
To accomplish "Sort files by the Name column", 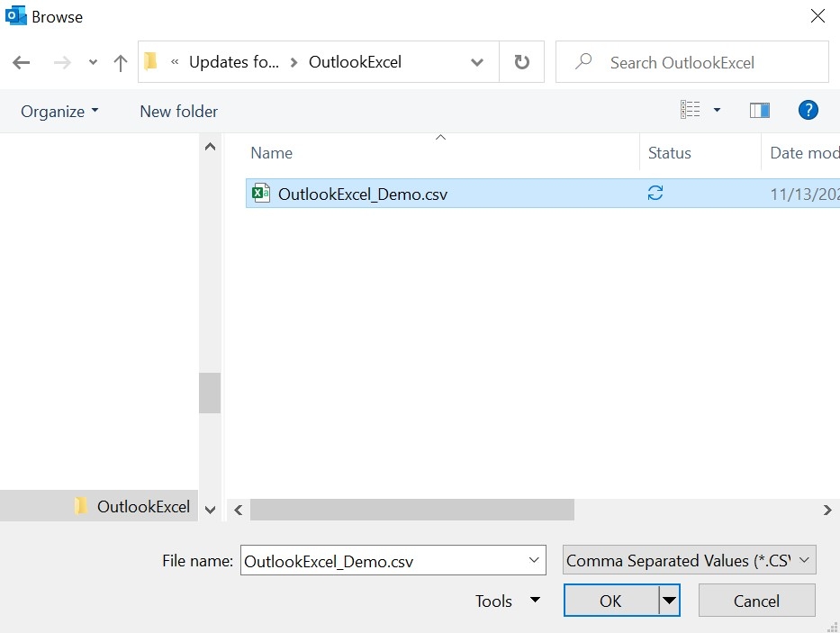I will 271,153.
